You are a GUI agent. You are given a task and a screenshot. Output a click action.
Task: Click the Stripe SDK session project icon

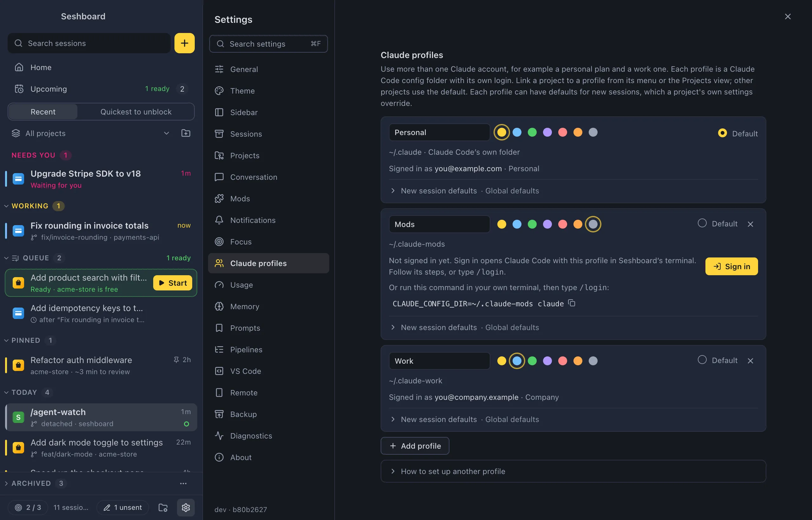coord(18,179)
